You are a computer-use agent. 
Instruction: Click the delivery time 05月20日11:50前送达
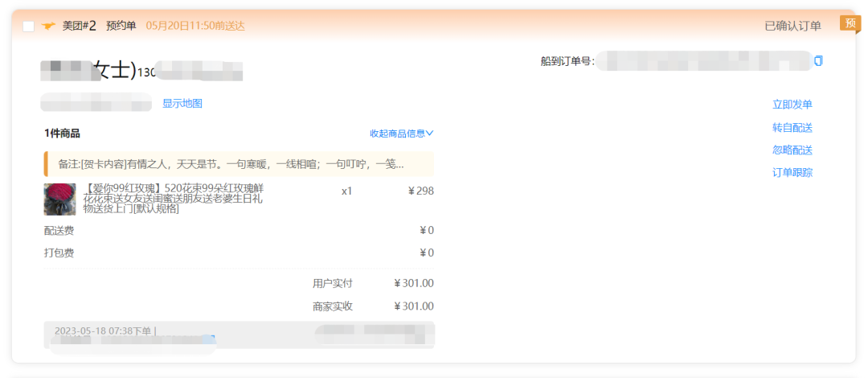[x=195, y=26]
